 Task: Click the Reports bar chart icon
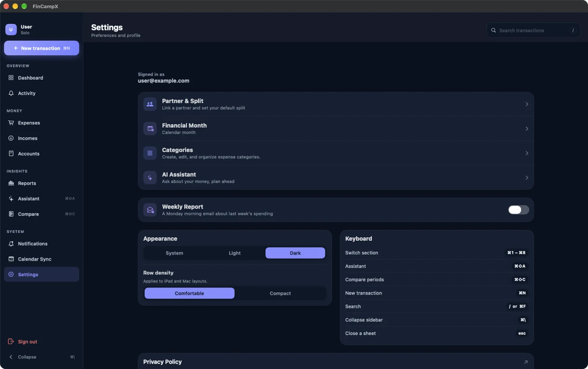11,183
